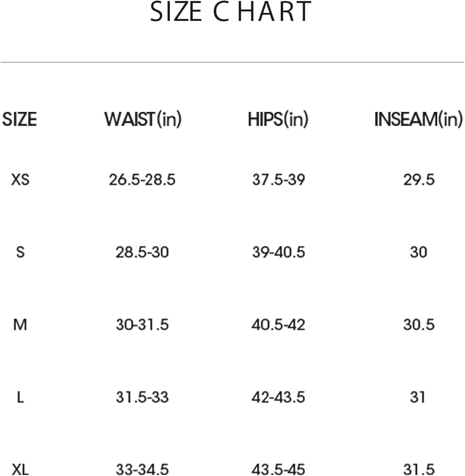
Task: Click the INSEAM(in) column header
Action: click(x=418, y=119)
